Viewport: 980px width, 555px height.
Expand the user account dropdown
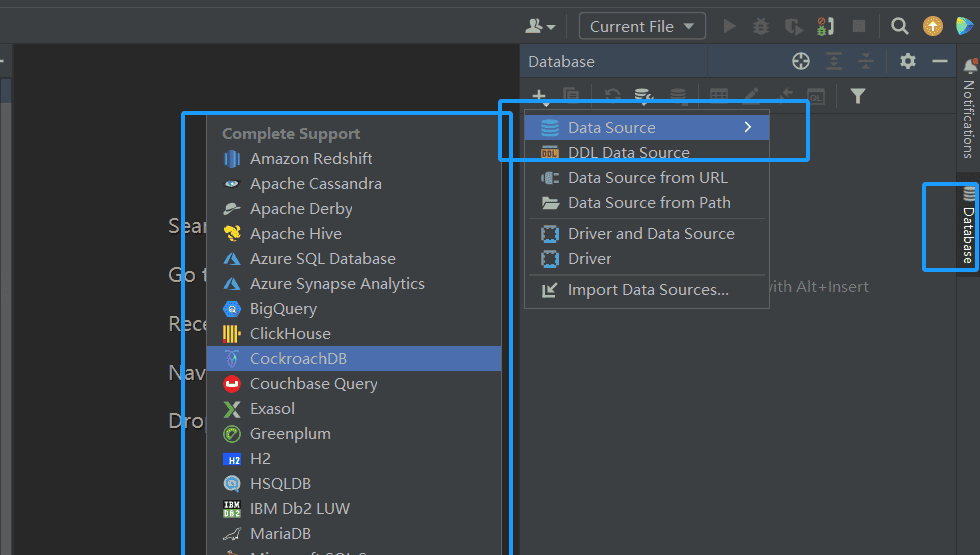pyautogui.click(x=540, y=26)
